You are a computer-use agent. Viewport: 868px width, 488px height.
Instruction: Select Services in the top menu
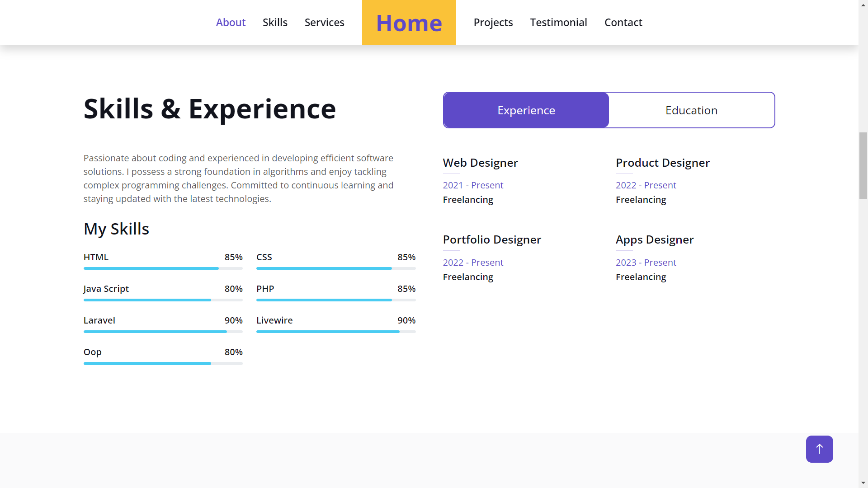coord(324,23)
